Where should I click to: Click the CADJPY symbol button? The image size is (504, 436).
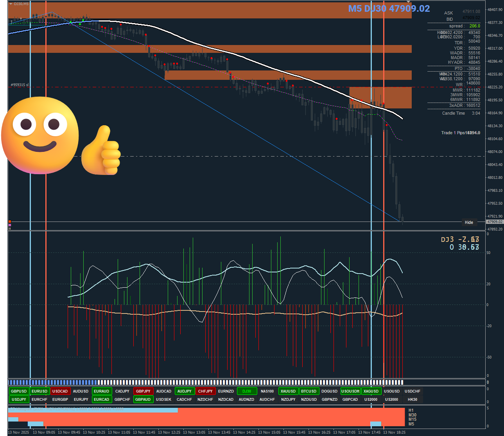click(122, 391)
